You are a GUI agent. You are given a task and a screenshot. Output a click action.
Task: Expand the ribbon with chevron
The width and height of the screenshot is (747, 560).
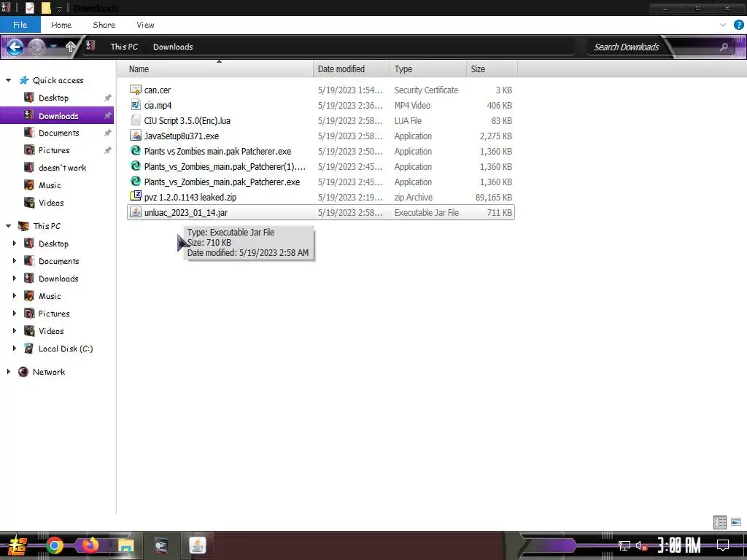(723, 25)
